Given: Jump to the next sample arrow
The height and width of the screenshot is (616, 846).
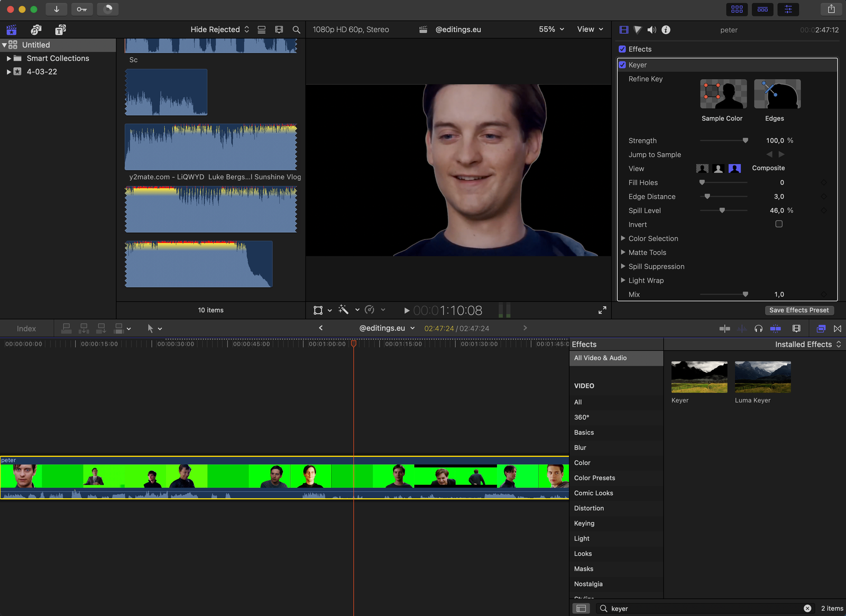Looking at the screenshot, I should click(x=781, y=154).
